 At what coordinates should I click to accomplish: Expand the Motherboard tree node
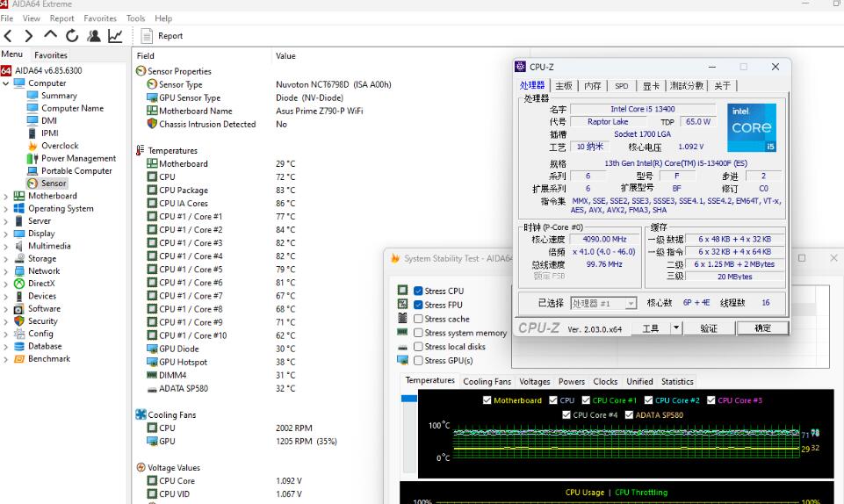(6, 197)
